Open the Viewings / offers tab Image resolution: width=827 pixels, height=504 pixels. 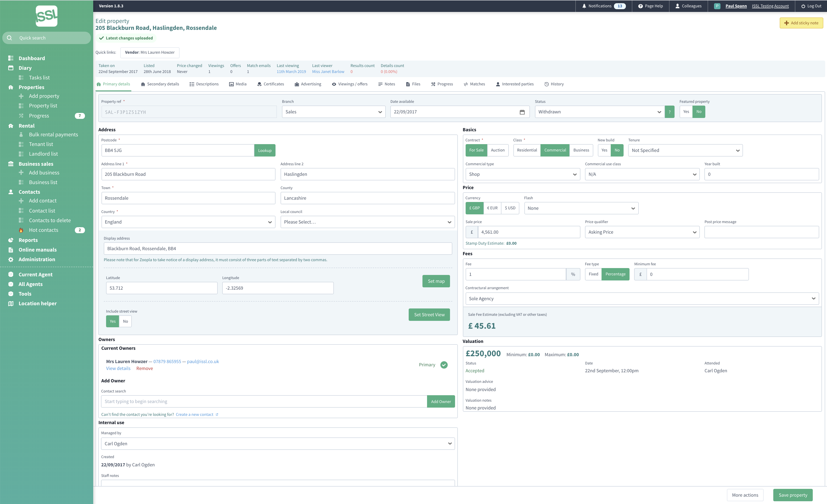click(x=350, y=84)
